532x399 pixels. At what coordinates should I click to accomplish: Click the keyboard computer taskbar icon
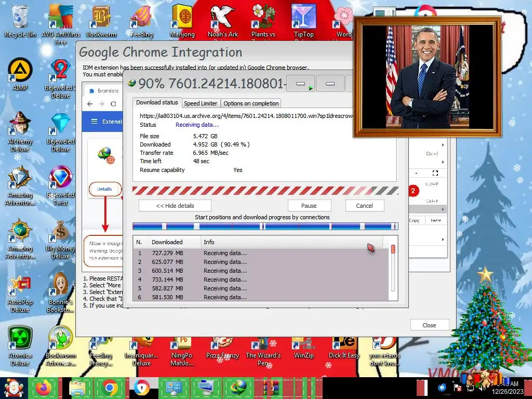(206, 388)
